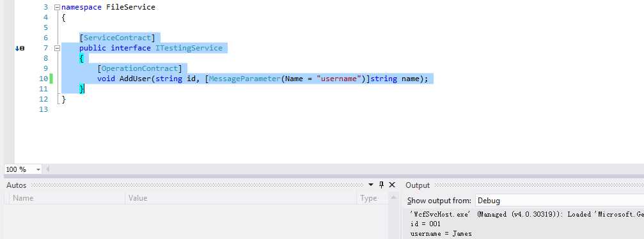Click line number 13 in the margin
This screenshot has width=644, height=239.
43,109
